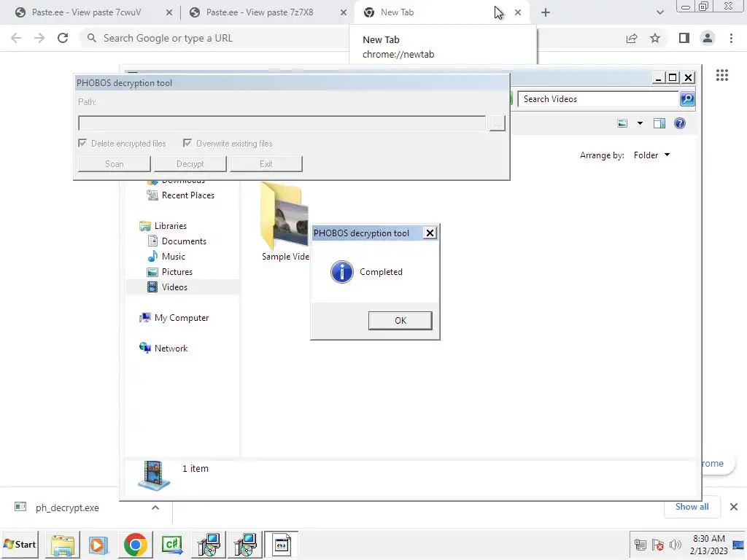Click first installer taskbar icon
The width and height of the screenshot is (747, 560).
click(x=209, y=545)
